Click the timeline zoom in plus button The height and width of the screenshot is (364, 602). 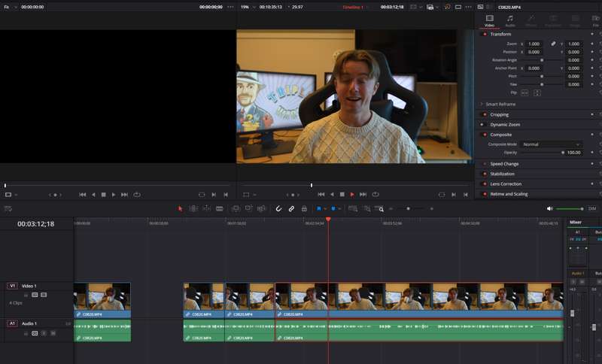tap(431, 208)
